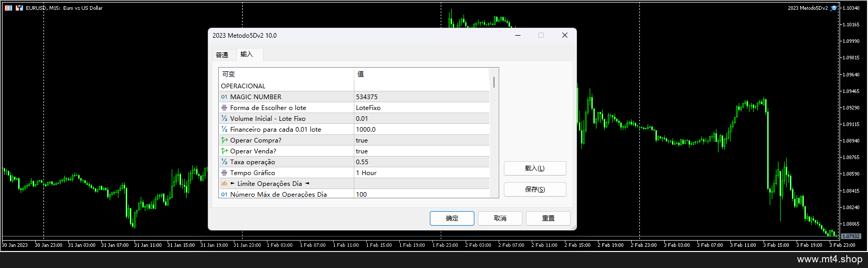The image size is (868, 268).
Task: Click the 重置 reset button
Action: [548, 218]
